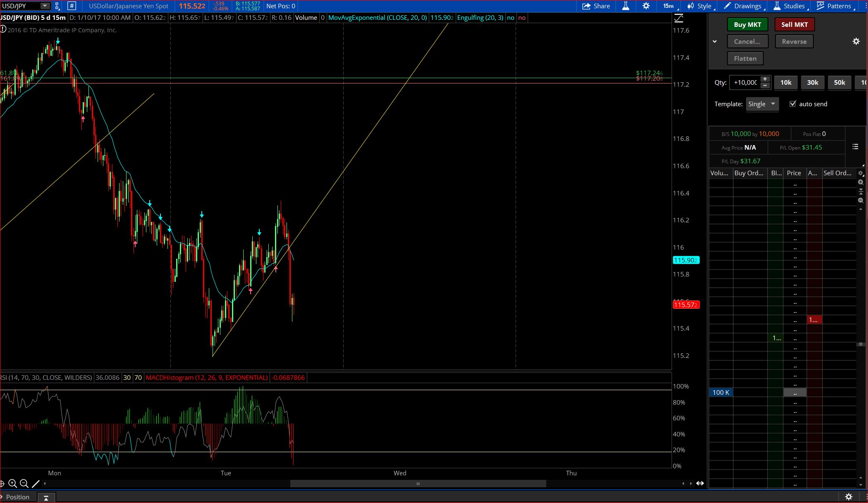Increase quantity with plus stepper

(x=765, y=79)
